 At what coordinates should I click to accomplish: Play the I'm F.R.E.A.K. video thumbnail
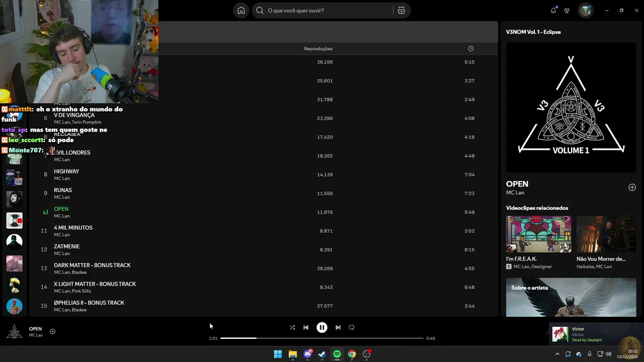point(538,234)
